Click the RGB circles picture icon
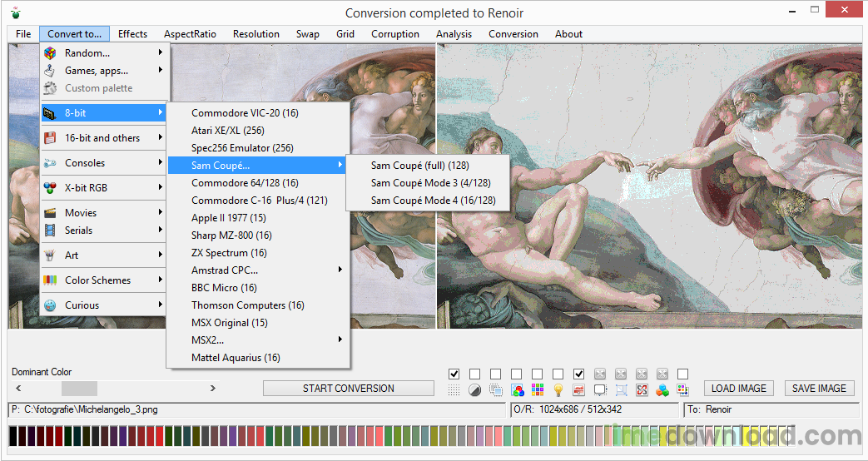The width and height of the screenshot is (868, 461). 517,389
